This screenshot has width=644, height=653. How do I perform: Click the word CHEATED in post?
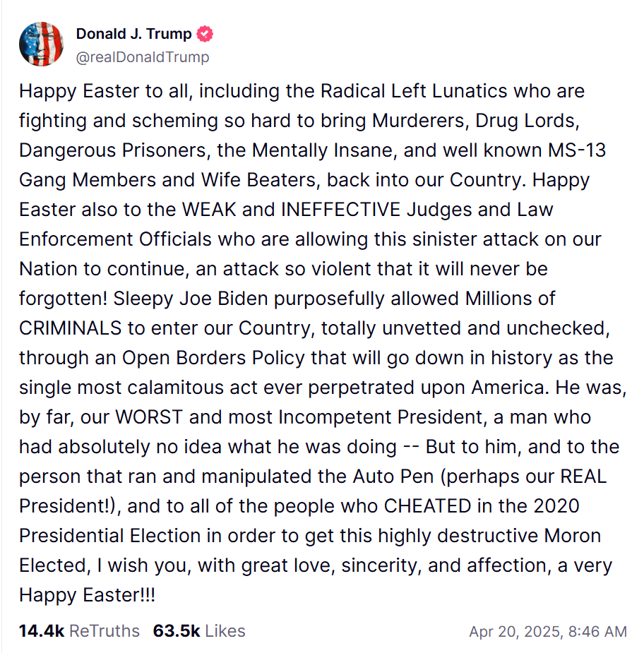tap(427, 506)
